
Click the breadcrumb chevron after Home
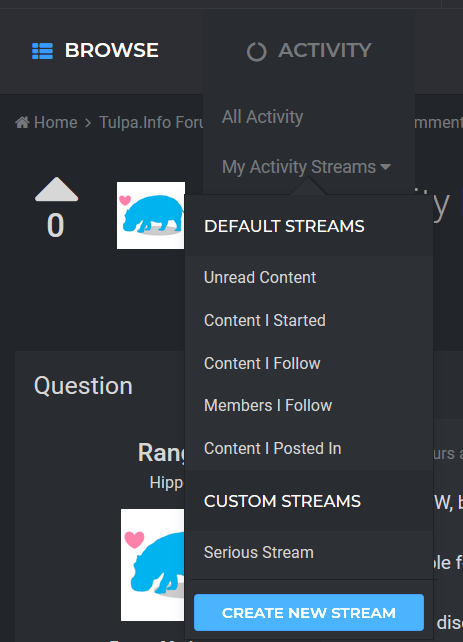click(x=88, y=122)
